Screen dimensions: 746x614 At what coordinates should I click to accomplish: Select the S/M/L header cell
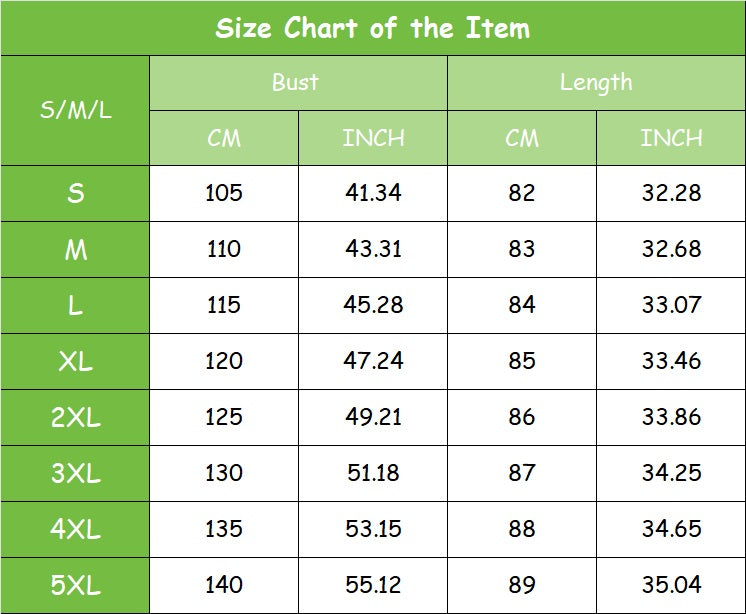[75, 110]
